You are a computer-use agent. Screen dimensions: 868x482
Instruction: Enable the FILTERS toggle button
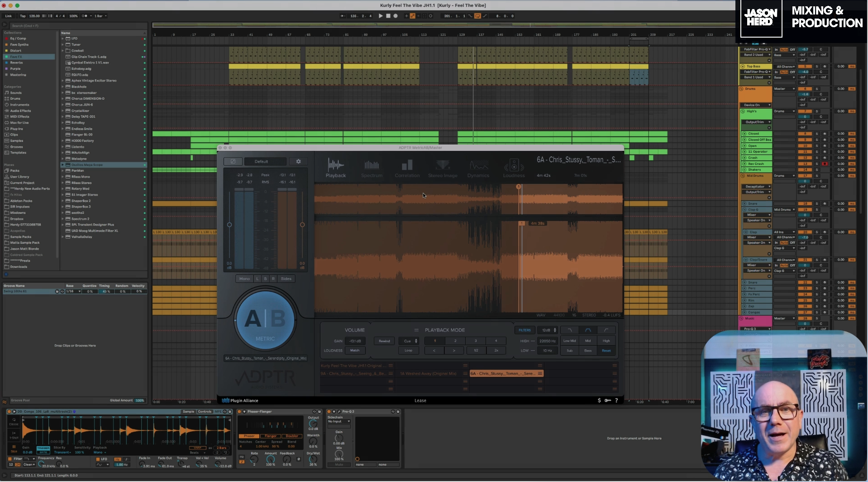(525, 330)
